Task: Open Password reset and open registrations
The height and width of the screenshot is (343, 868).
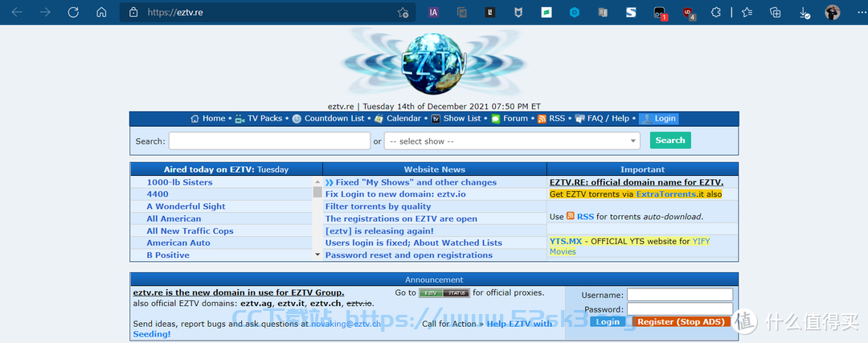Action: (x=409, y=255)
